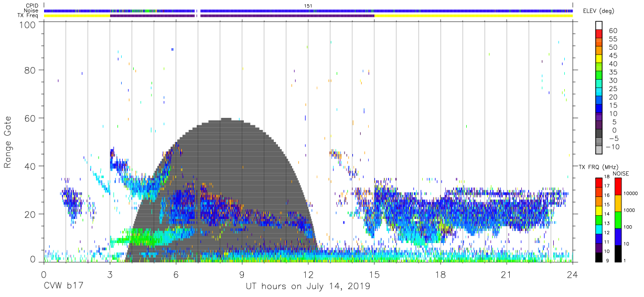Select the green 13–14 cell of TX FRQ legend
This screenshot has height=297, width=644.
[598, 219]
